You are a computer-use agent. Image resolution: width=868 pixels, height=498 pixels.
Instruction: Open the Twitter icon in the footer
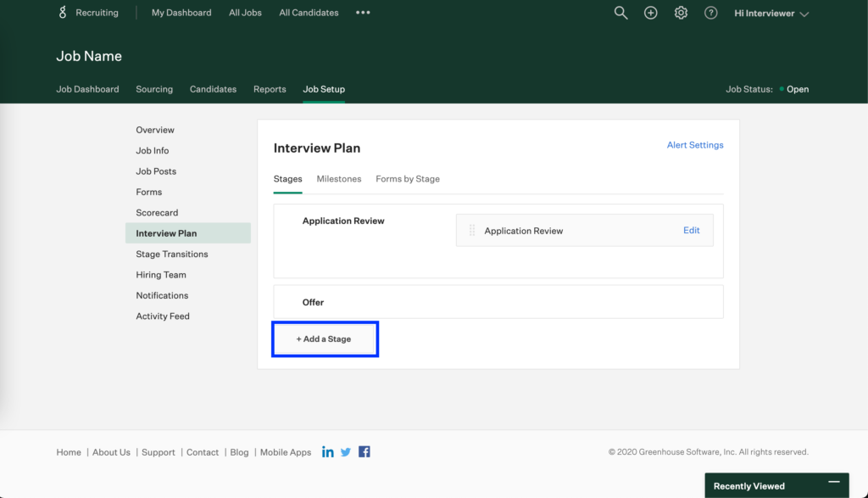click(346, 452)
